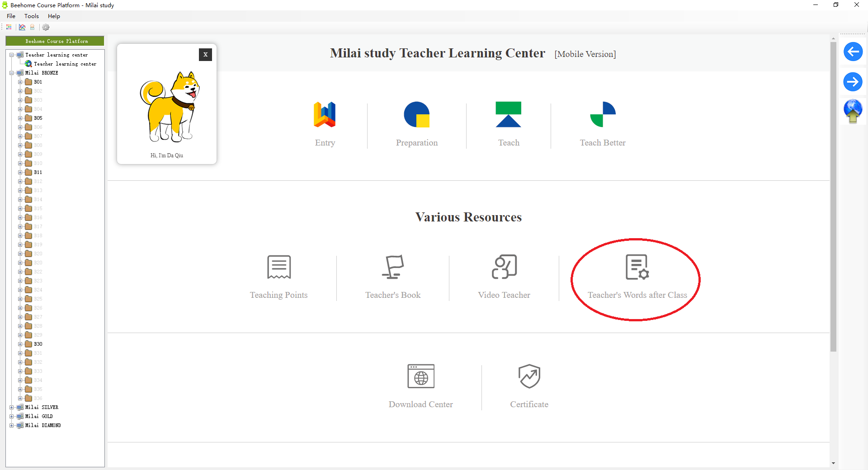Viewport: 868px width, 470px height.
Task: Click the Teach Better icon
Action: coord(603,115)
